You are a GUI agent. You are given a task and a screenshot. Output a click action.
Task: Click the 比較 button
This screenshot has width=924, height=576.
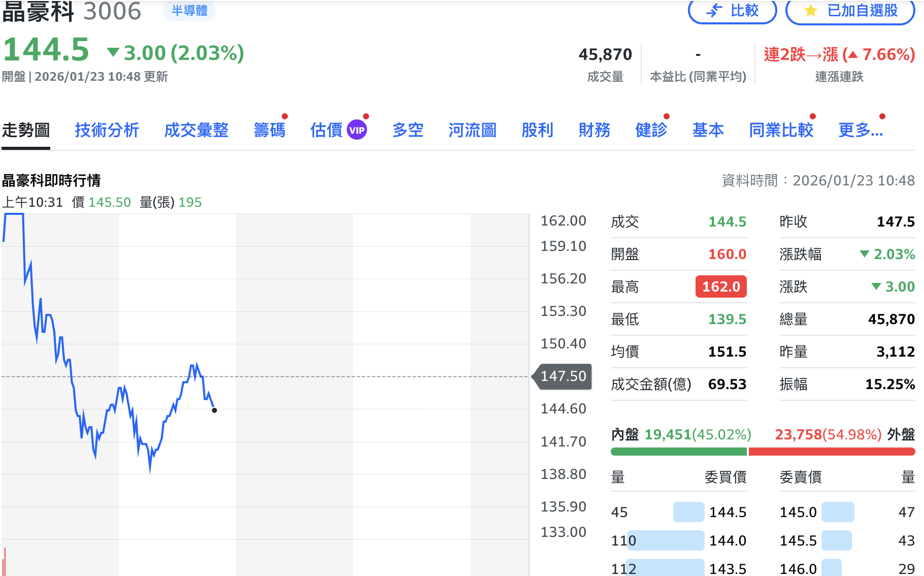[x=733, y=11]
